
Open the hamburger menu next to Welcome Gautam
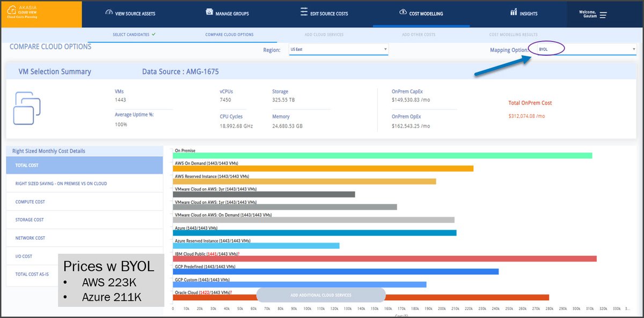pos(603,15)
